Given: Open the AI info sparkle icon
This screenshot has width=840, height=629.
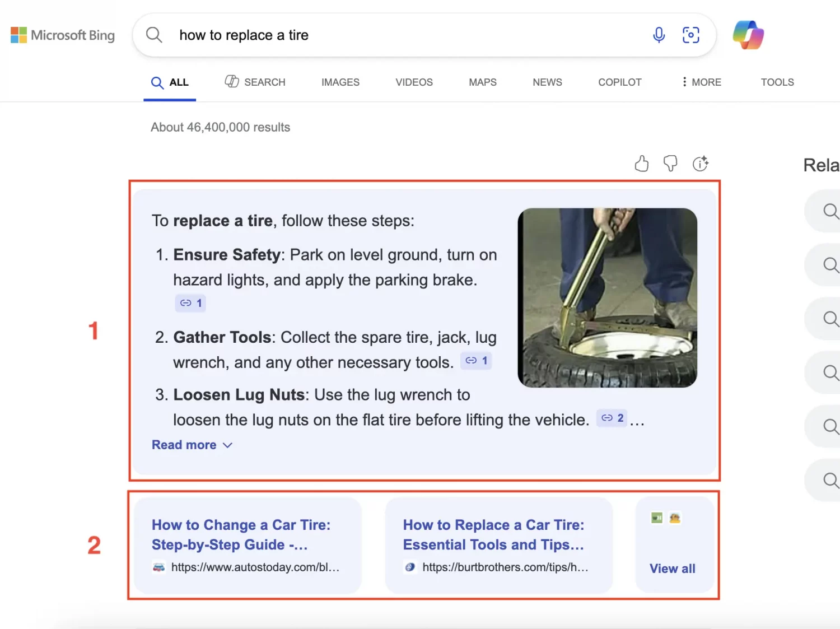Looking at the screenshot, I should click(x=701, y=164).
